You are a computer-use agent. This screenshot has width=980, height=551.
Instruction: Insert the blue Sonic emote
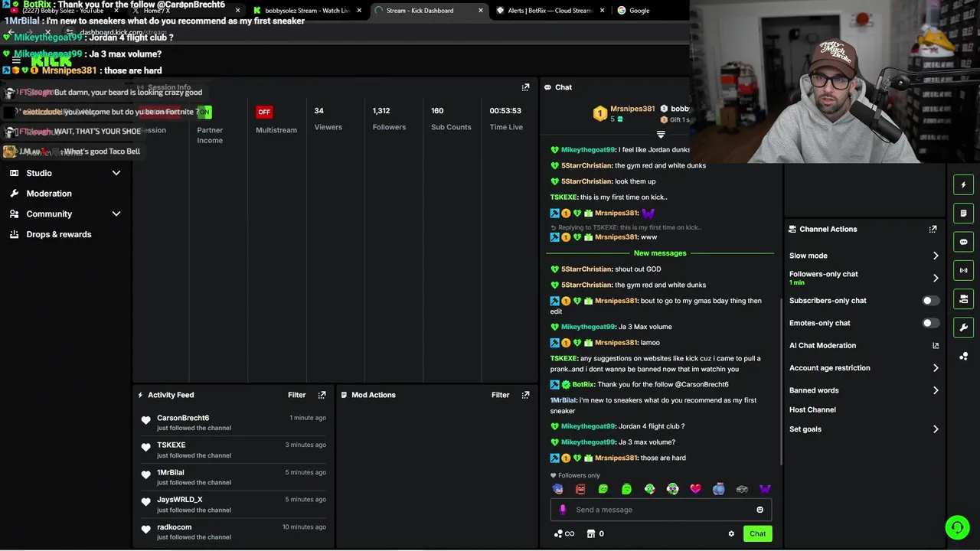557,489
